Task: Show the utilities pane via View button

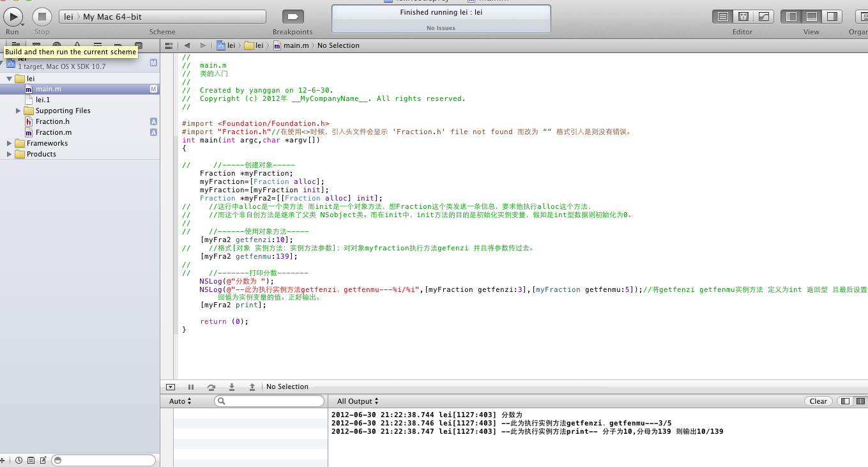Action: tap(832, 17)
